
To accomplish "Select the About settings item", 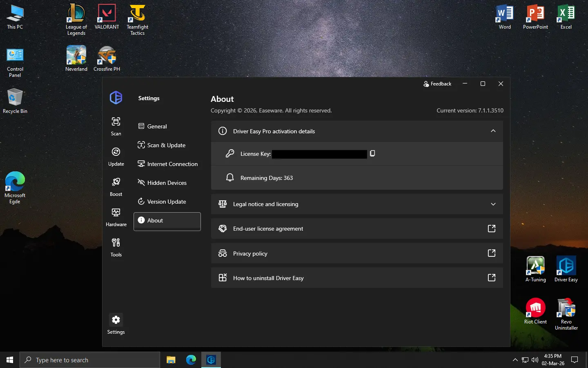I will click(x=167, y=221).
